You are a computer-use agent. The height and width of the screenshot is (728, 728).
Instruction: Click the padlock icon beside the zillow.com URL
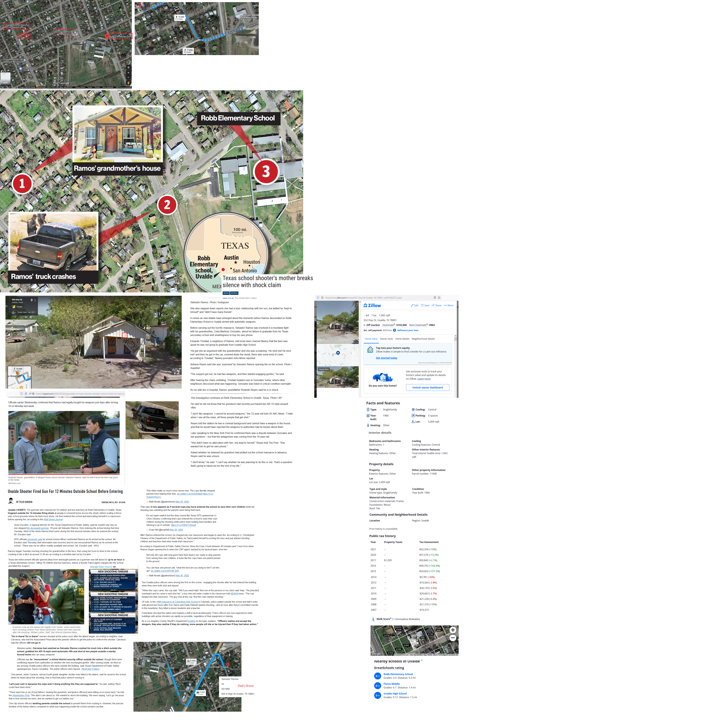322,298
